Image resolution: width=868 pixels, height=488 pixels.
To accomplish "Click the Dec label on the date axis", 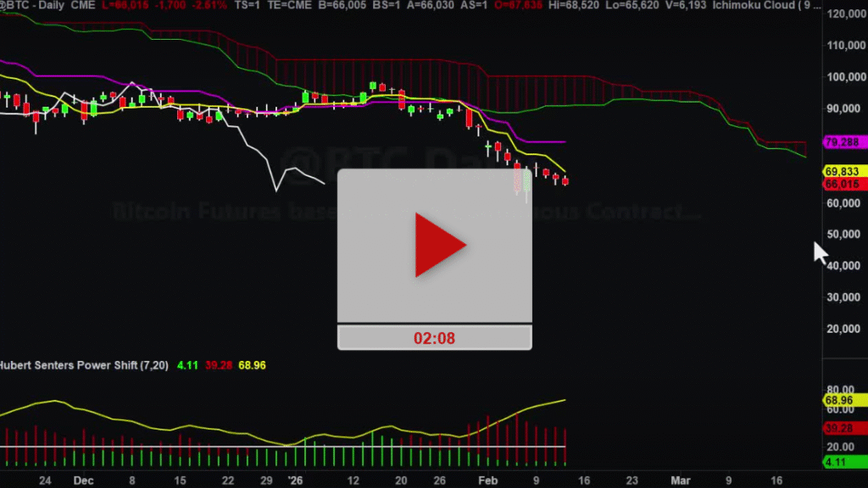I will 82,479.
